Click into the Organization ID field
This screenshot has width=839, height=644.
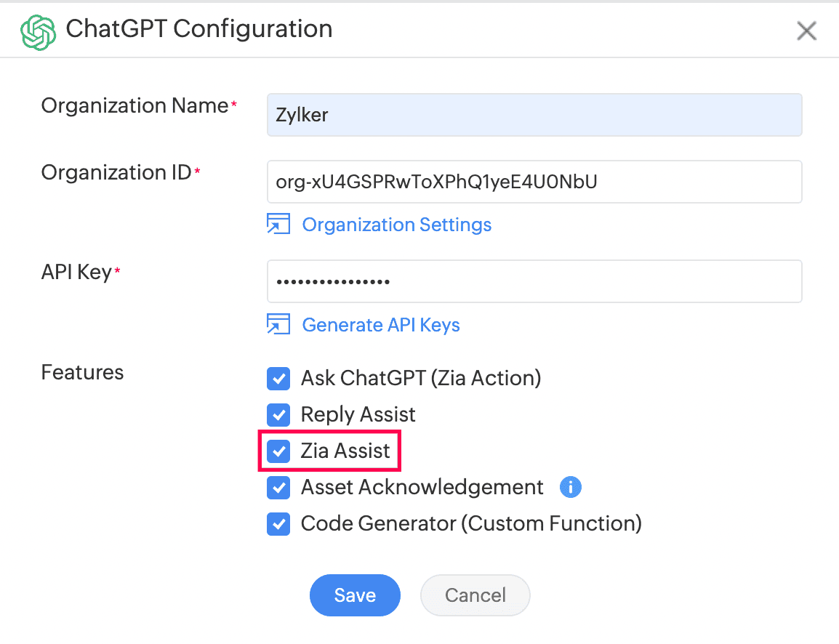[534, 182]
